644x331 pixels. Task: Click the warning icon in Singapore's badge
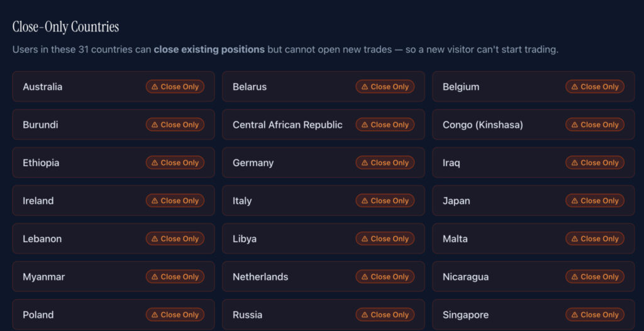(x=575, y=315)
